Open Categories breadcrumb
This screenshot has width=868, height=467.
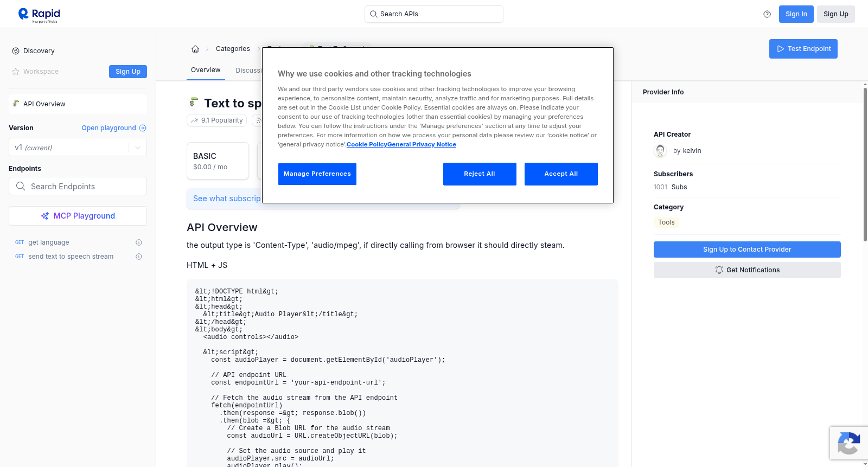pos(233,49)
